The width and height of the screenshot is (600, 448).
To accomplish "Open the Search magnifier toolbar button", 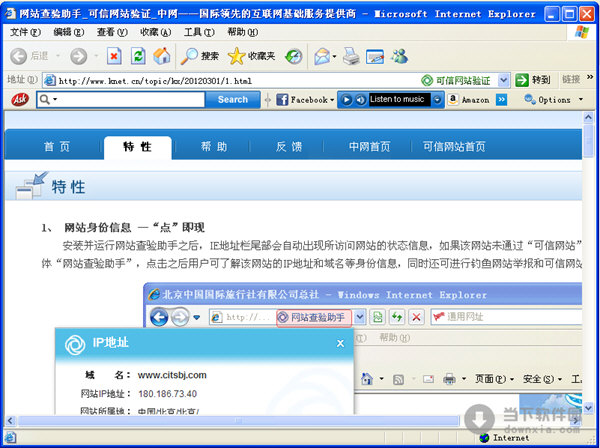I will click(199, 56).
